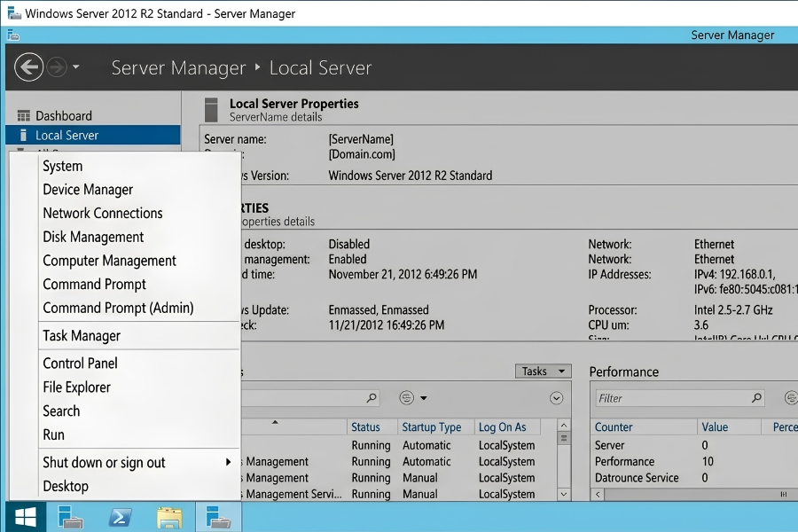The image size is (798, 532).
Task: Open Disk Management from the menu
Action: click(93, 237)
